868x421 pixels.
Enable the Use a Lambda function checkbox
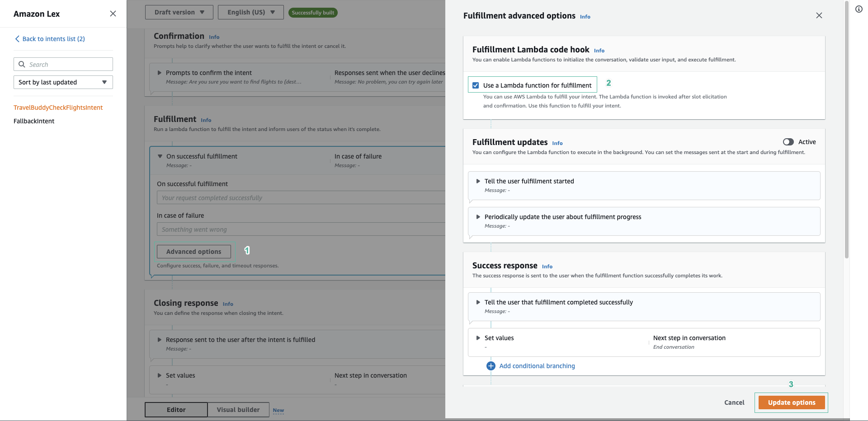476,85
